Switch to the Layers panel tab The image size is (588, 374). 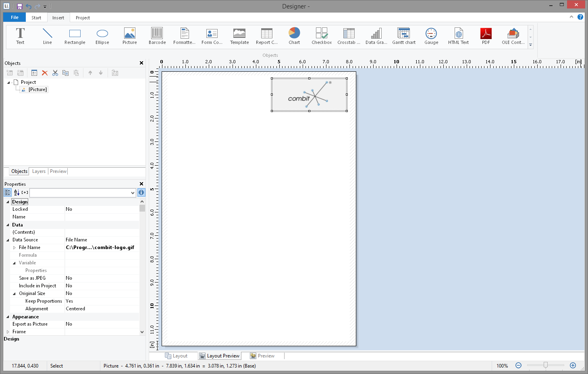point(39,171)
